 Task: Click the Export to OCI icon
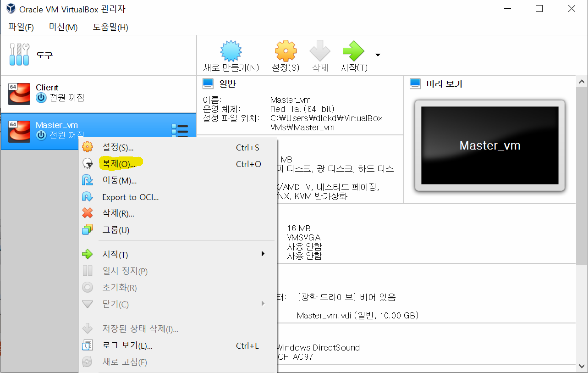click(x=87, y=197)
